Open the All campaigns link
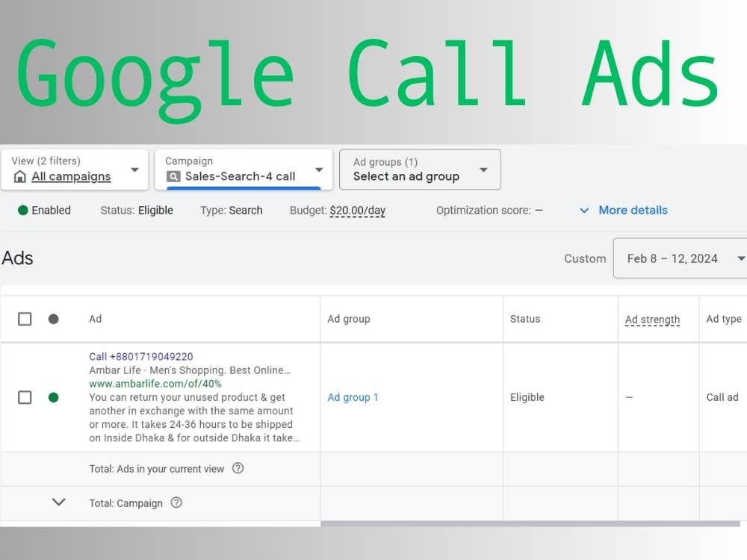747x560 pixels. [x=71, y=177]
